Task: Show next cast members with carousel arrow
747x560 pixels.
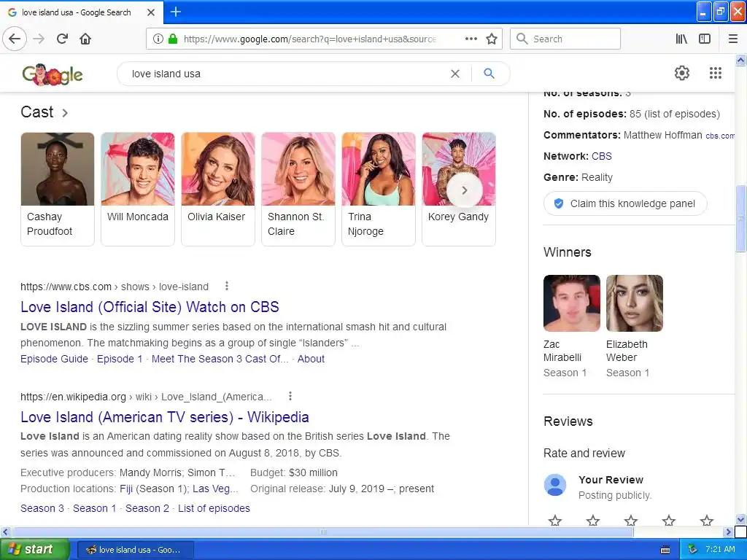Action: 465,190
